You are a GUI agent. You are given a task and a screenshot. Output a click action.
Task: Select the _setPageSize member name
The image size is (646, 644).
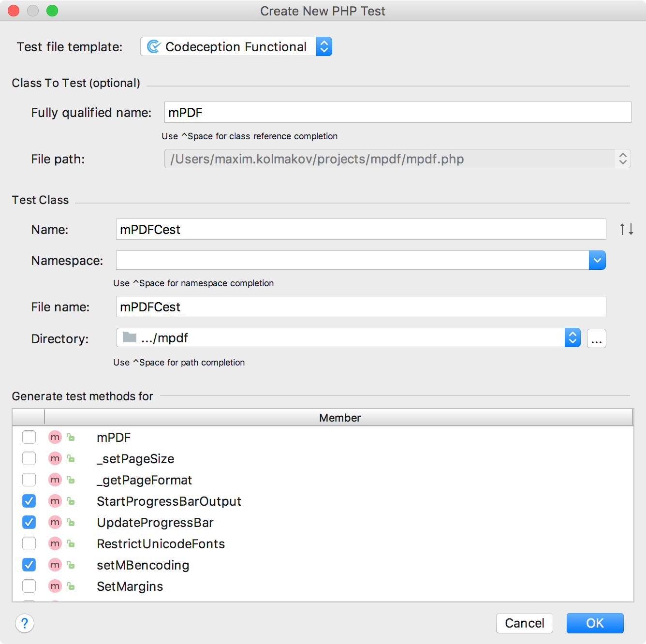coord(135,459)
